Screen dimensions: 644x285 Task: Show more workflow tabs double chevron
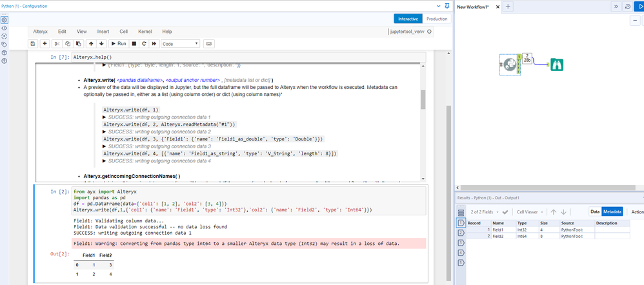point(616,6)
